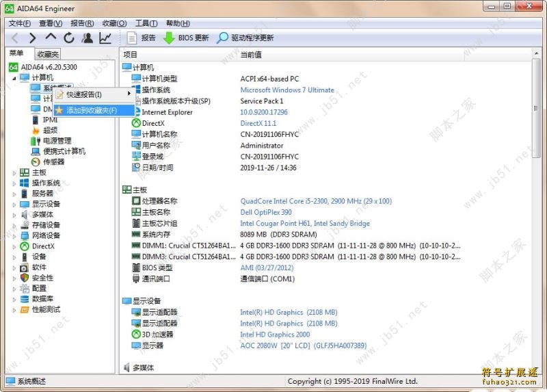
Task: Expand the DirectX tree node
Action: coord(14,246)
